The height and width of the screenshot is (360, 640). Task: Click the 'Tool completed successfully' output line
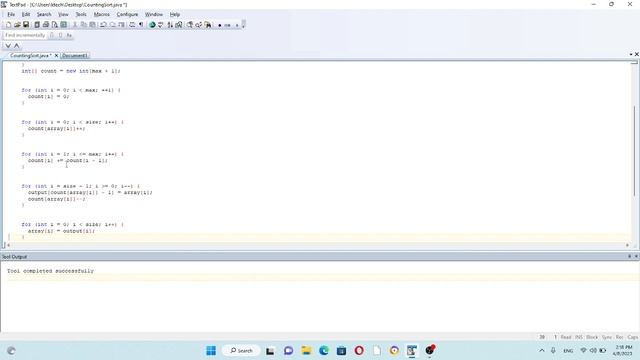50,271
